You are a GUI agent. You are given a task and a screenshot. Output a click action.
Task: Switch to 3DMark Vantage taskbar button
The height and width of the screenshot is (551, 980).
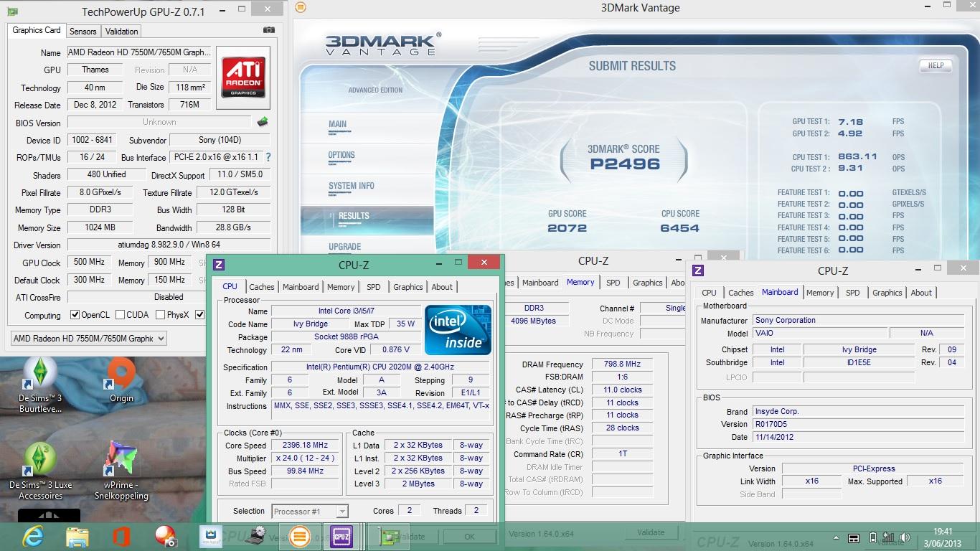click(x=299, y=537)
